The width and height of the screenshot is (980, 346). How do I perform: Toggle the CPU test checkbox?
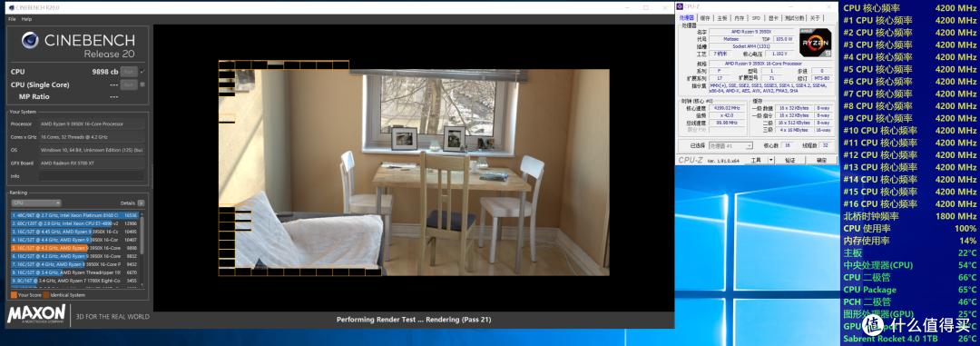(x=142, y=72)
